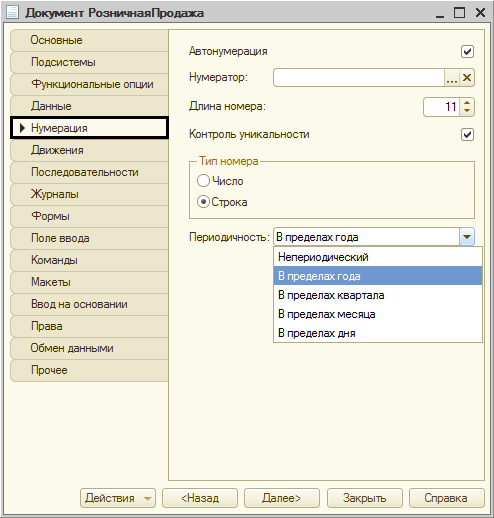The height and width of the screenshot is (518, 494).
Task: Click the Справка button
Action: [x=446, y=498]
